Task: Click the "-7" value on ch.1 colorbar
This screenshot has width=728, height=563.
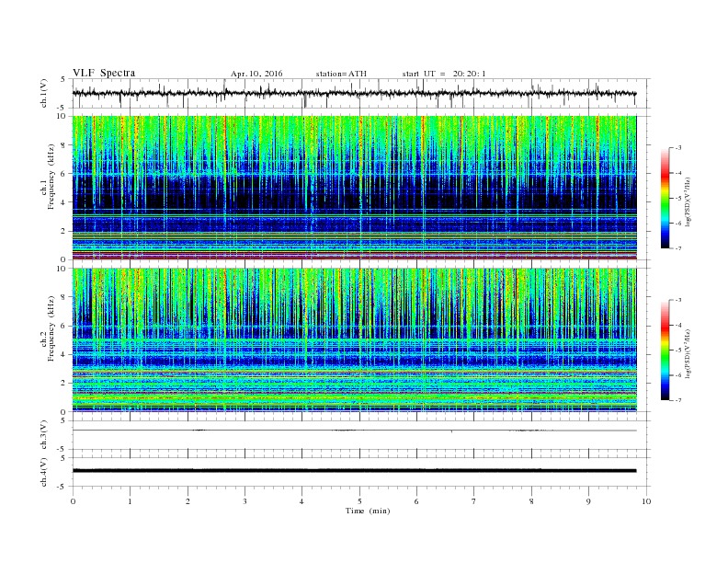Action: pos(678,248)
